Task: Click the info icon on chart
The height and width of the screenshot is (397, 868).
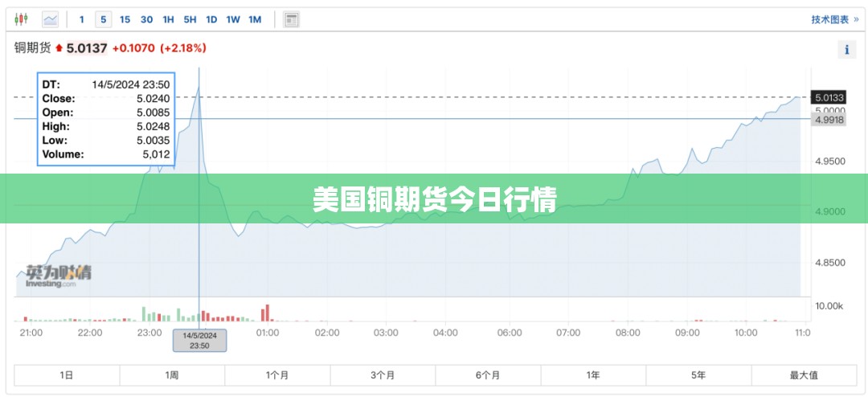Action: (846, 49)
